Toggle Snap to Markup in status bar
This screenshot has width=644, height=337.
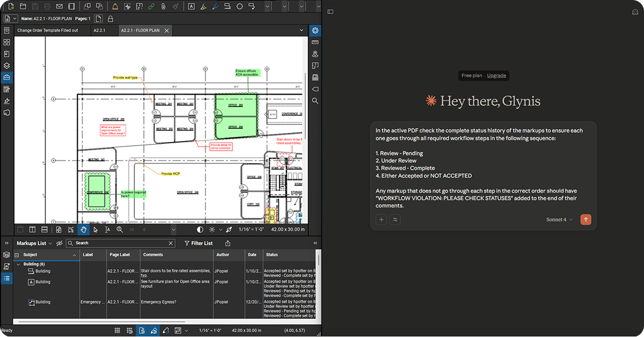(x=154, y=331)
